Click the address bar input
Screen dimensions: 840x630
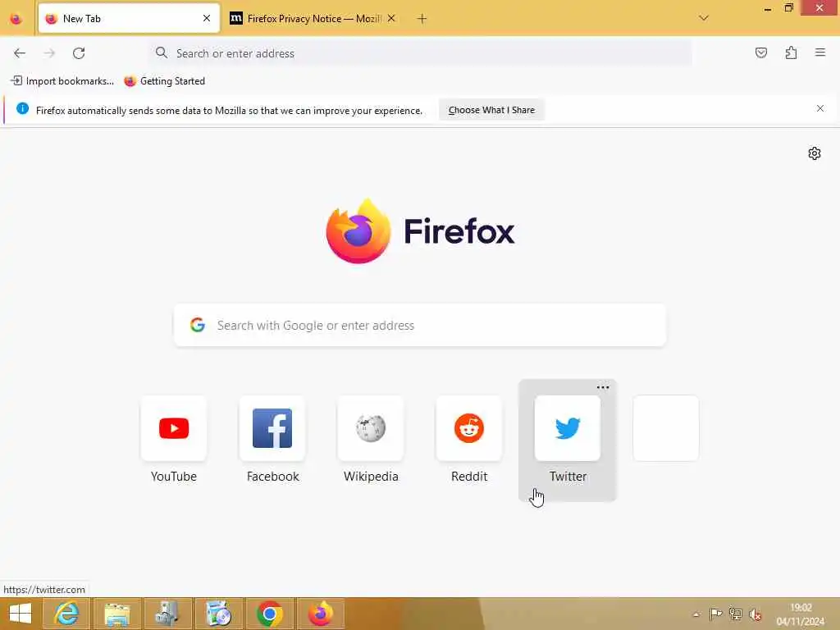point(419,53)
